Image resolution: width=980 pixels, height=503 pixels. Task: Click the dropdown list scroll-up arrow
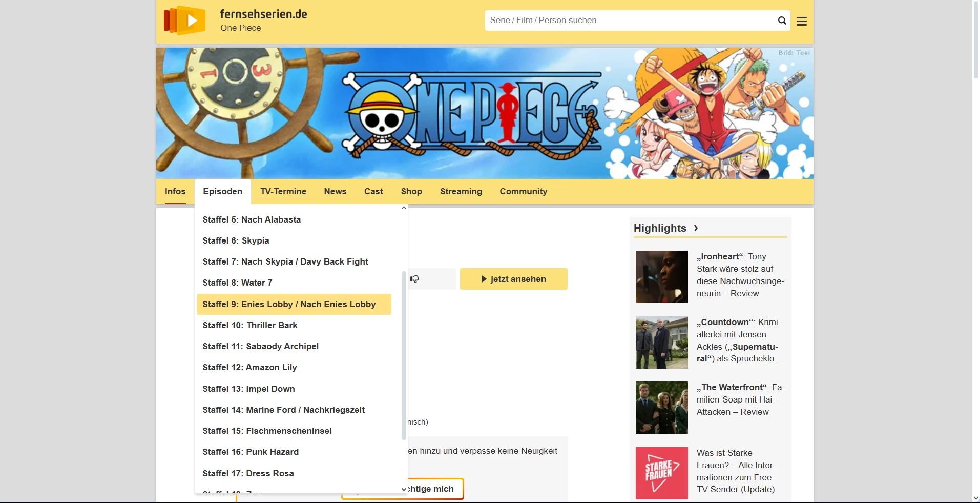pyautogui.click(x=404, y=208)
